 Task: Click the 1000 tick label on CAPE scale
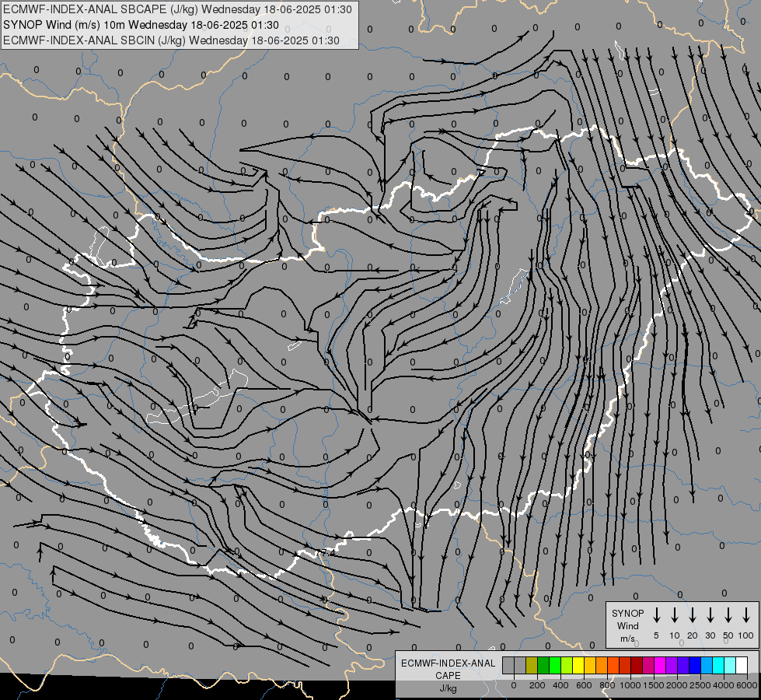tap(630, 685)
